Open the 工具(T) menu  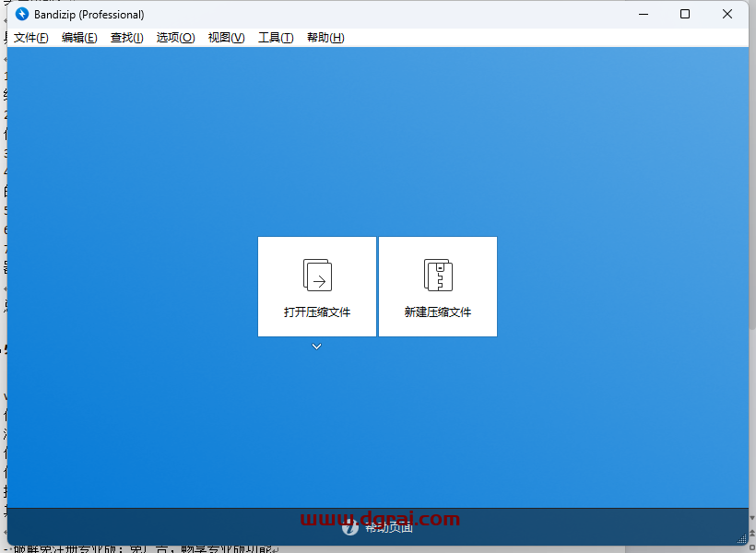pos(276,38)
